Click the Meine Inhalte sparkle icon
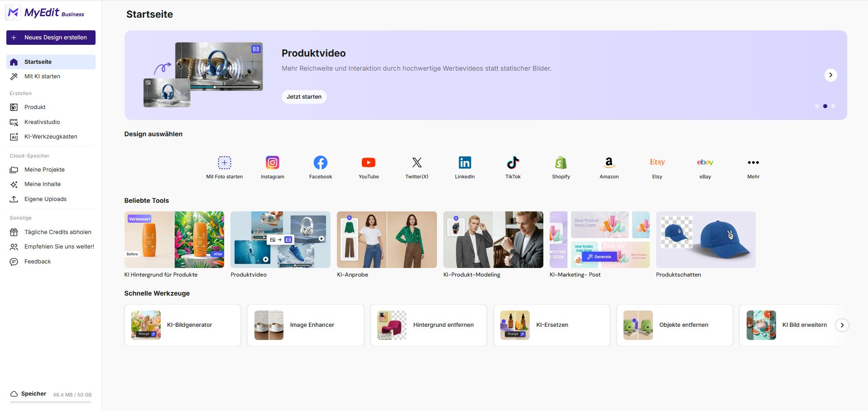868x411 pixels. pos(14,184)
